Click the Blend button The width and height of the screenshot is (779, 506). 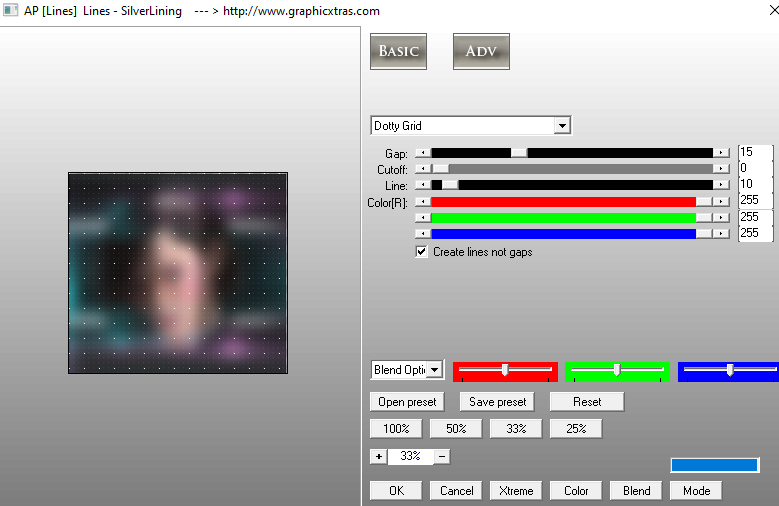click(x=636, y=491)
